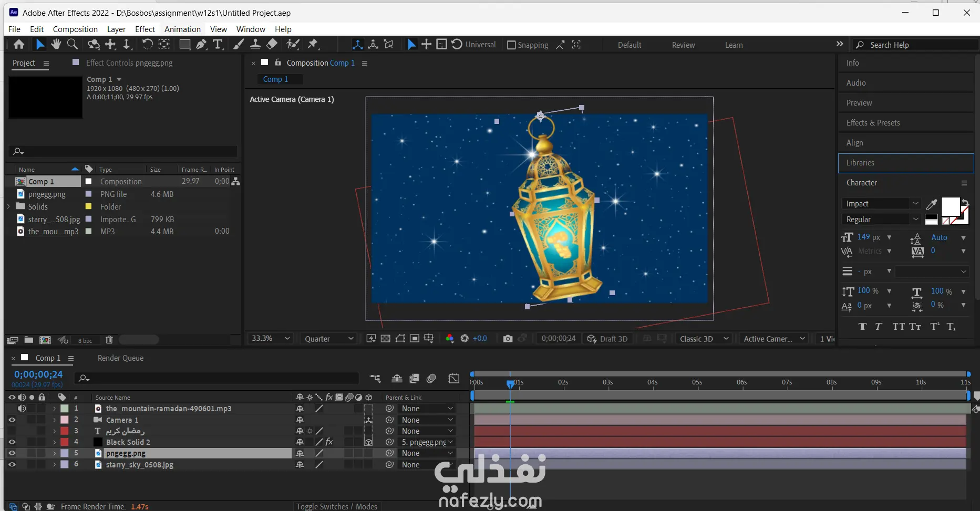Click the red label color of Black Solid 2
The image size is (980, 511).
click(x=65, y=442)
